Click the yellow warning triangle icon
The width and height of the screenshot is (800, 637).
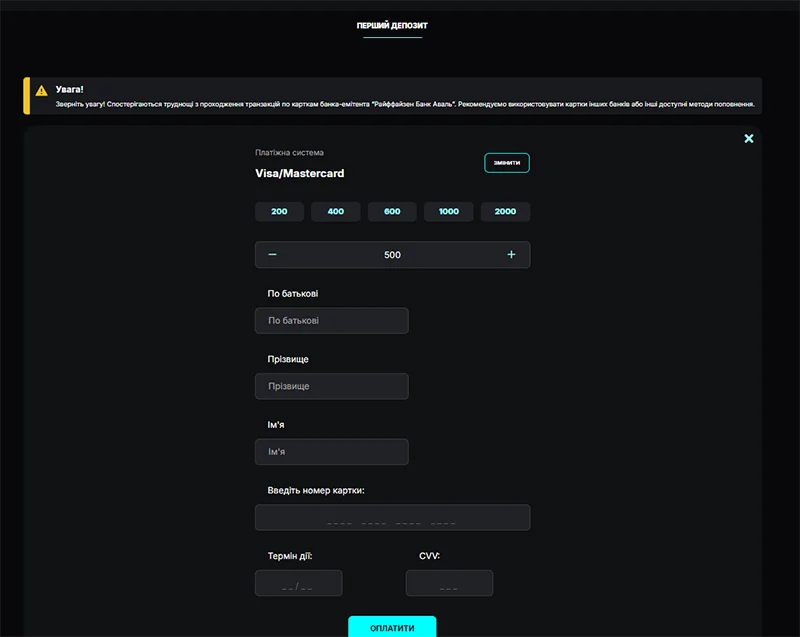[41, 91]
